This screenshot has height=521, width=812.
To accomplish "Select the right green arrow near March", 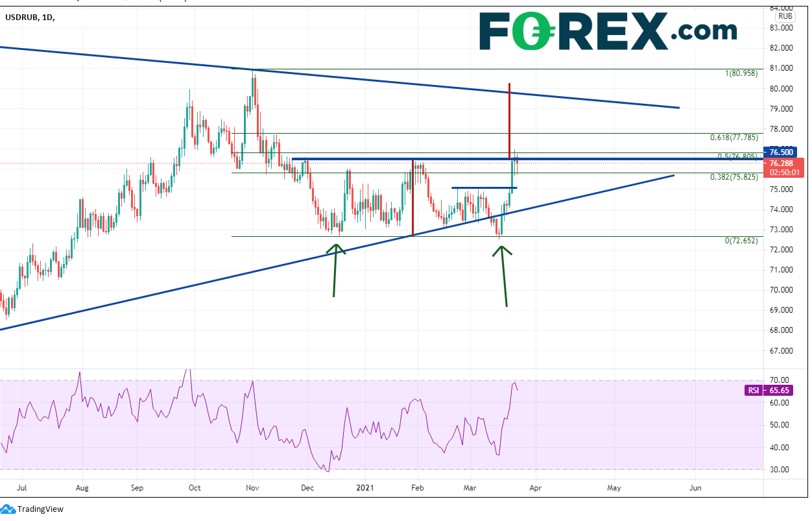I will tap(503, 275).
